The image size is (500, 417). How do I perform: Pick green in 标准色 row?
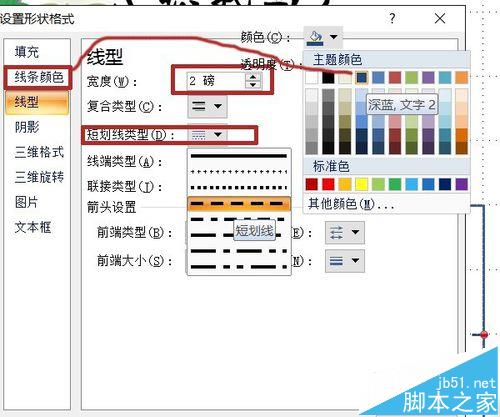(395, 184)
